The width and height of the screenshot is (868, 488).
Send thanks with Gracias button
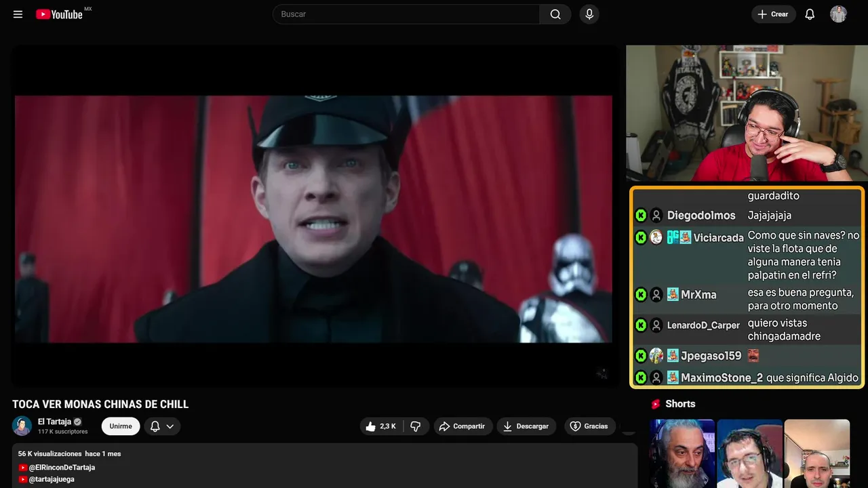[589, 426]
